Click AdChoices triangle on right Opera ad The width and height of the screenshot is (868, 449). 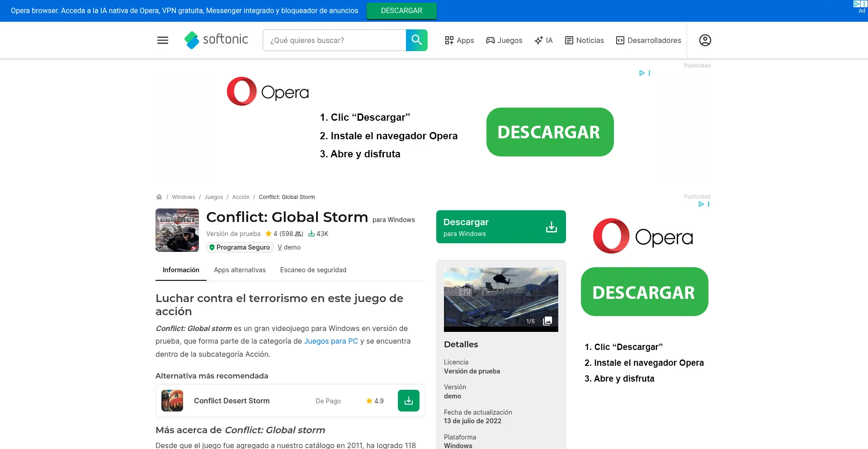click(701, 204)
